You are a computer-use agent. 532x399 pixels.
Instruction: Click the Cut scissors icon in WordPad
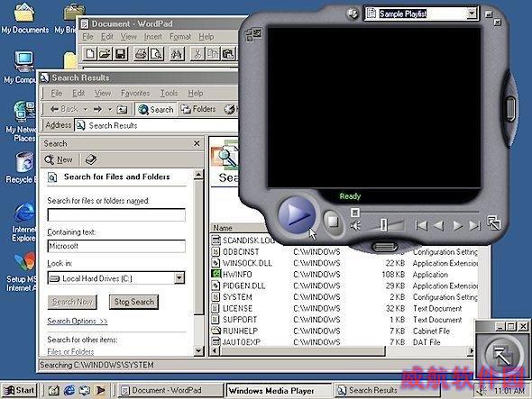197,53
